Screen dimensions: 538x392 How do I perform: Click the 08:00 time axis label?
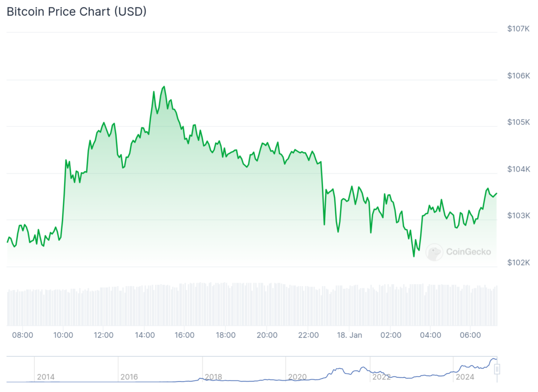click(x=23, y=335)
